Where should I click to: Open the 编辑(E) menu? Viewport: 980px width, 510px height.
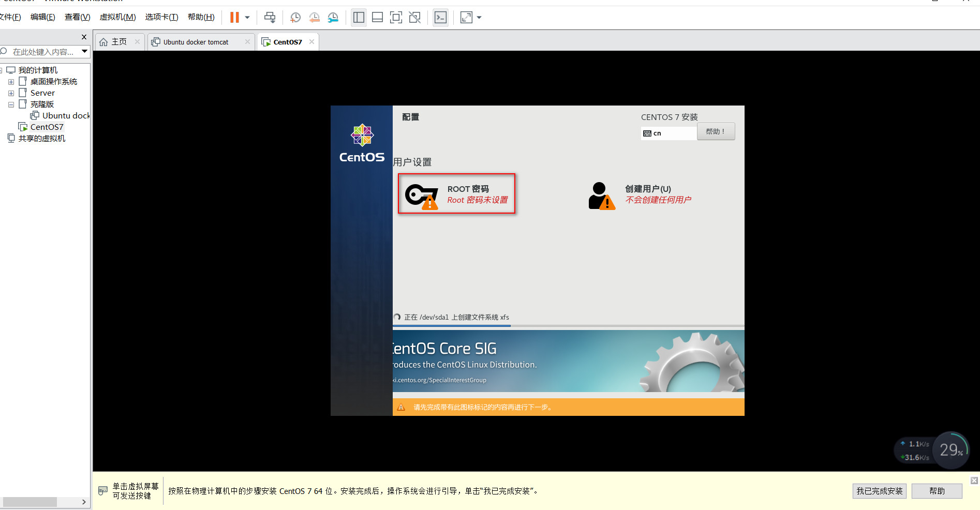coord(42,17)
